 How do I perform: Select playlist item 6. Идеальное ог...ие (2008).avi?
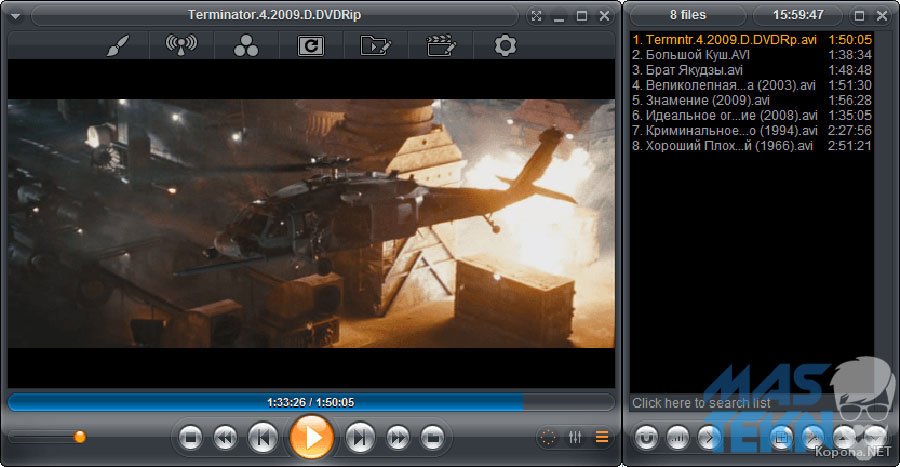(x=752, y=115)
